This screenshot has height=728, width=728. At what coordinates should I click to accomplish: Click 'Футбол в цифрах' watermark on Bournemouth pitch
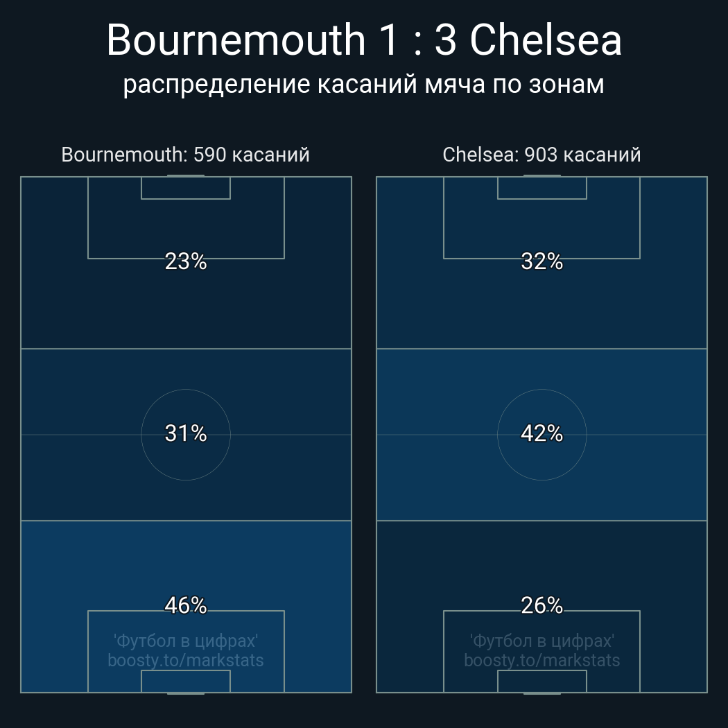(x=186, y=640)
